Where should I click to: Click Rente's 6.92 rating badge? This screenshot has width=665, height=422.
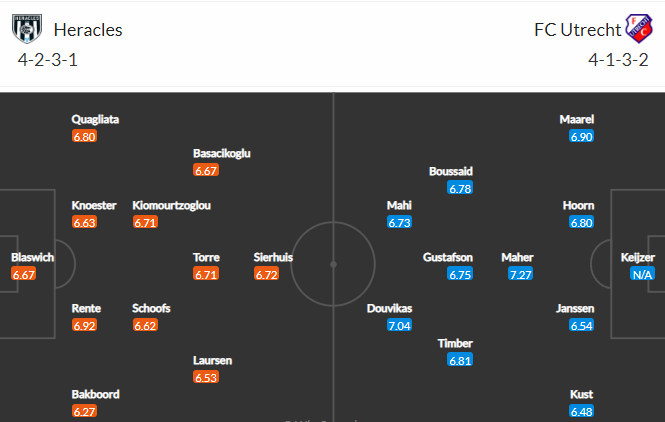(x=84, y=325)
